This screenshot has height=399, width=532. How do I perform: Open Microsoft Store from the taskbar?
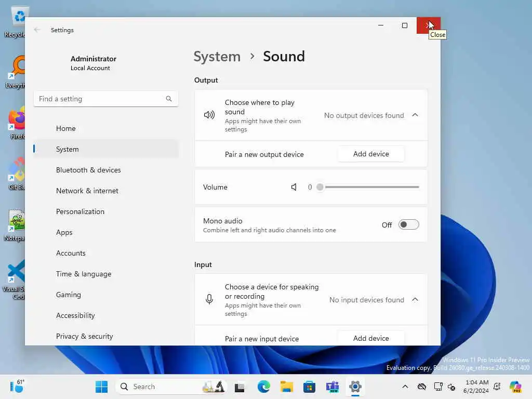coord(309,387)
